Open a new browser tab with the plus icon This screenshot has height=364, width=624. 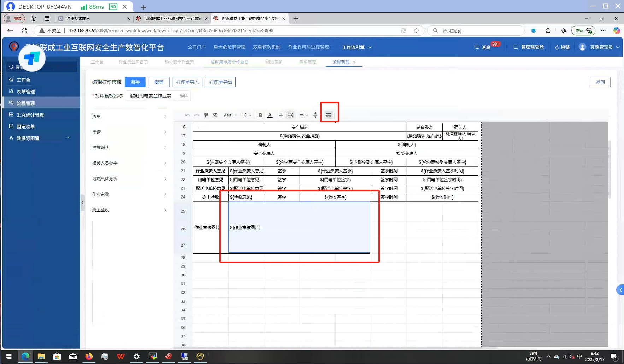[x=296, y=18]
